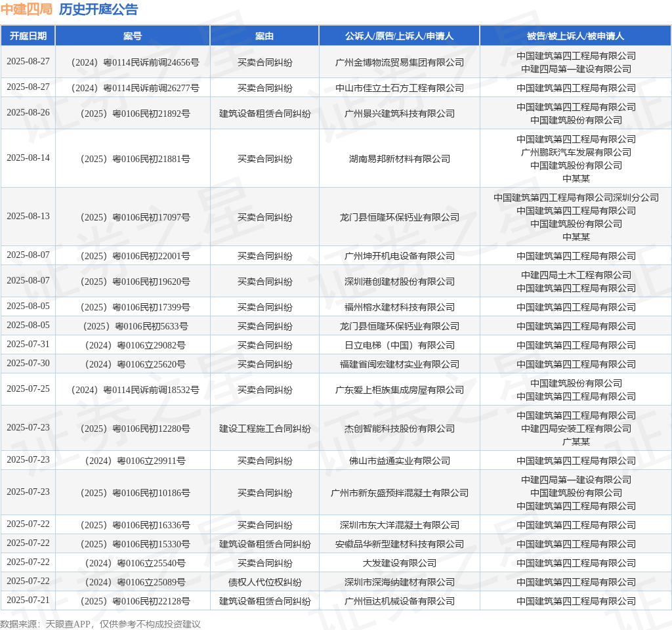Click plaintiff 佛山市益通实业有限公司
The image size is (672, 630).
coord(400,461)
